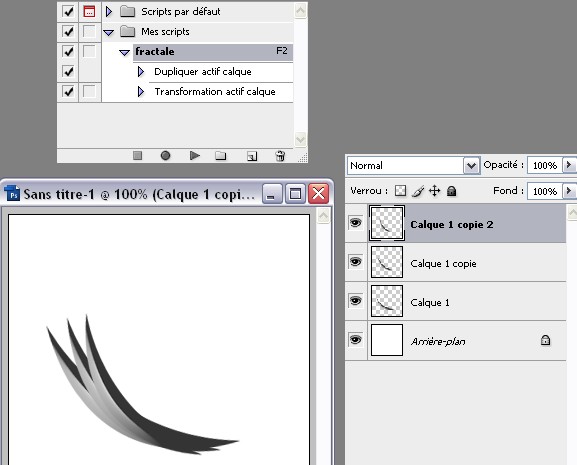Screen dimensions: 577x465
Task: Select the Transformation actif calque step
Action: coord(215,92)
